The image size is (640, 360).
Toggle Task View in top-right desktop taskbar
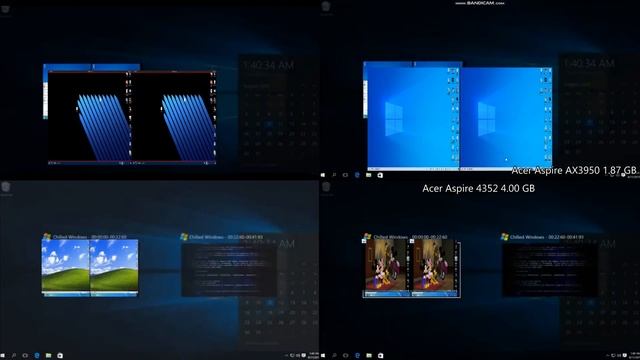pos(346,175)
